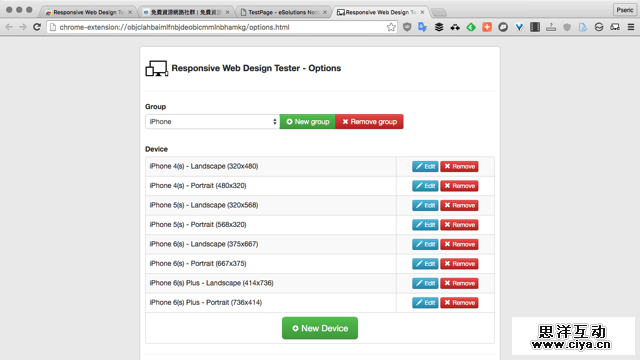Reload the page with the refresh icon
Image resolution: width=640 pixels, height=360 pixels.
click(37, 27)
